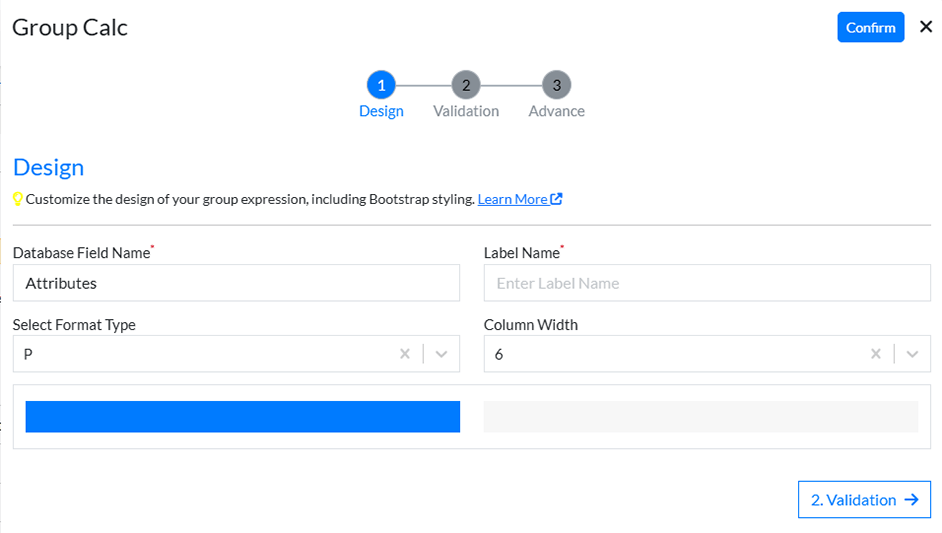Switch to the Validation step label
This screenshot has width=942, height=533.
click(x=466, y=111)
